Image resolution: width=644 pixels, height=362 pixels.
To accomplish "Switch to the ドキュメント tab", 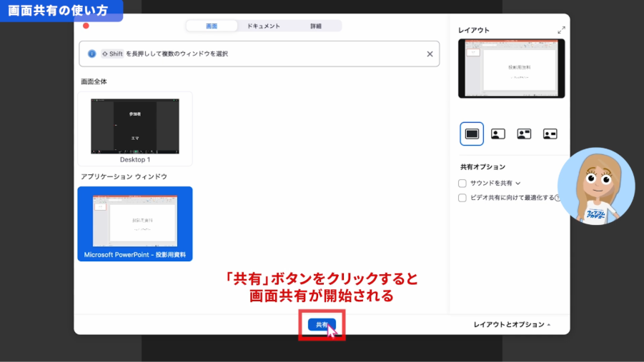I will tap(264, 26).
